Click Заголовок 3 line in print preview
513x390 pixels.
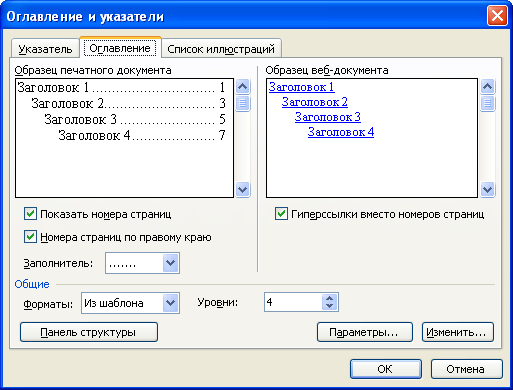pos(135,119)
